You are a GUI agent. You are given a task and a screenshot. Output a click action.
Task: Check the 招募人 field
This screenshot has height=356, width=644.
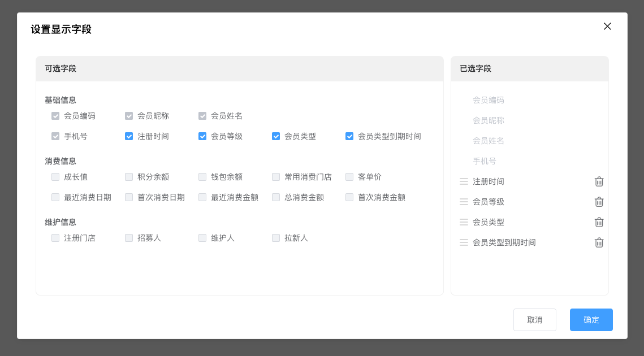click(129, 238)
